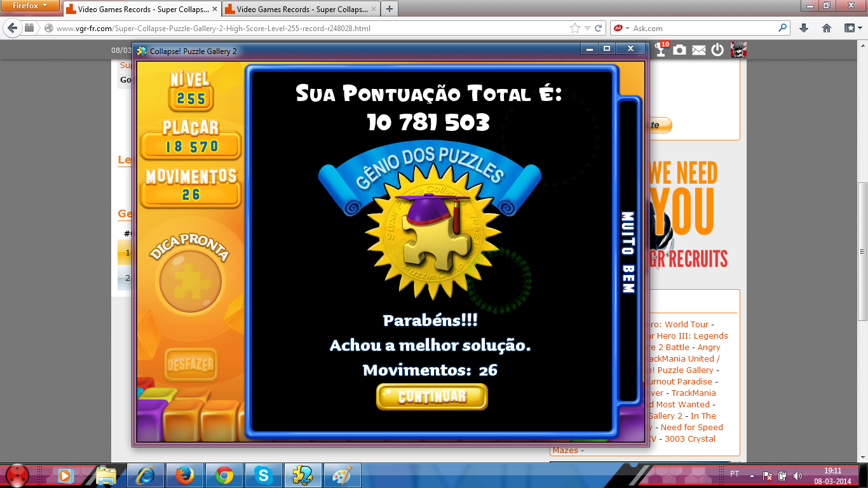Click the power logout icon
The height and width of the screenshot is (488, 868).
[717, 50]
